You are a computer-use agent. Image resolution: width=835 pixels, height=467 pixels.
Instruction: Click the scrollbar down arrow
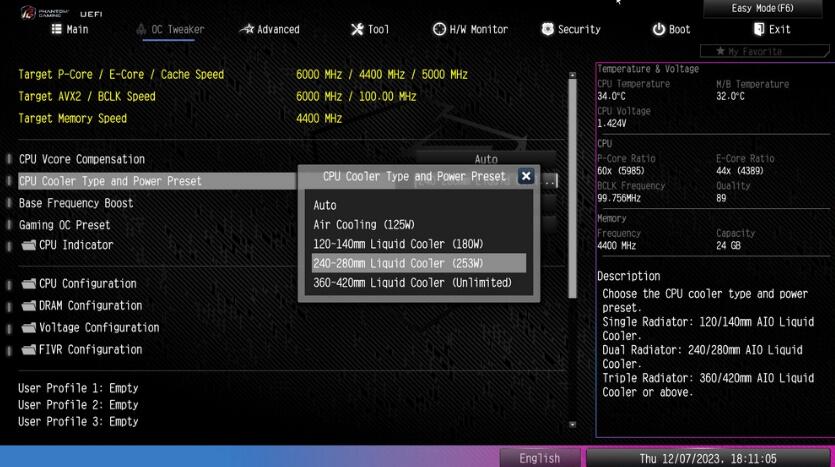[572, 424]
